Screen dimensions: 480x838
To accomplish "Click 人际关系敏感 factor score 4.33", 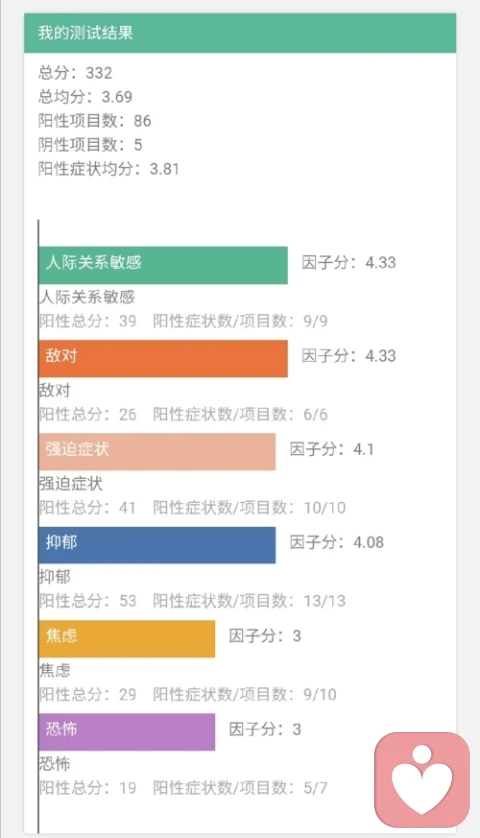I will (x=349, y=262).
